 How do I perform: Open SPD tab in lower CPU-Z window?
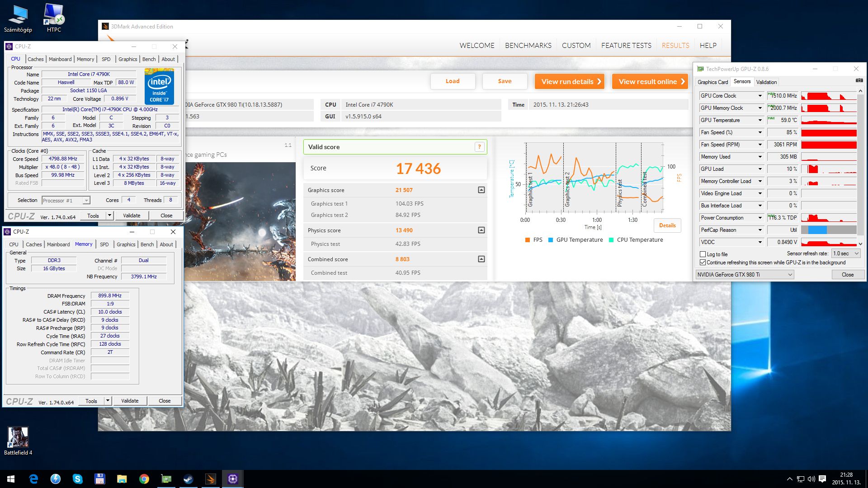104,244
